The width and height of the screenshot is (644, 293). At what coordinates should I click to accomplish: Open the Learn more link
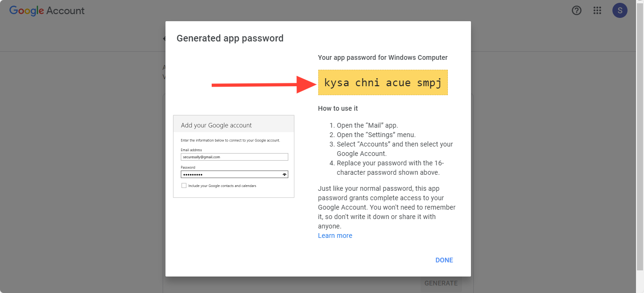[x=335, y=236]
